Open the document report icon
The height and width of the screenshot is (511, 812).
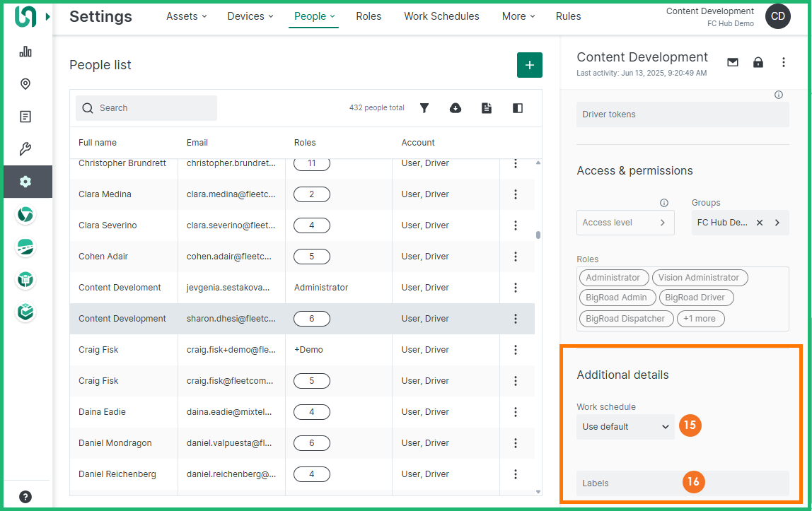[487, 108]
